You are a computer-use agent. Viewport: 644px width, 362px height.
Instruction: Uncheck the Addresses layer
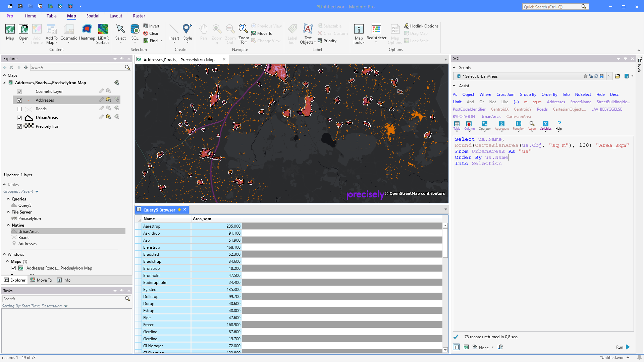point(19,100)
